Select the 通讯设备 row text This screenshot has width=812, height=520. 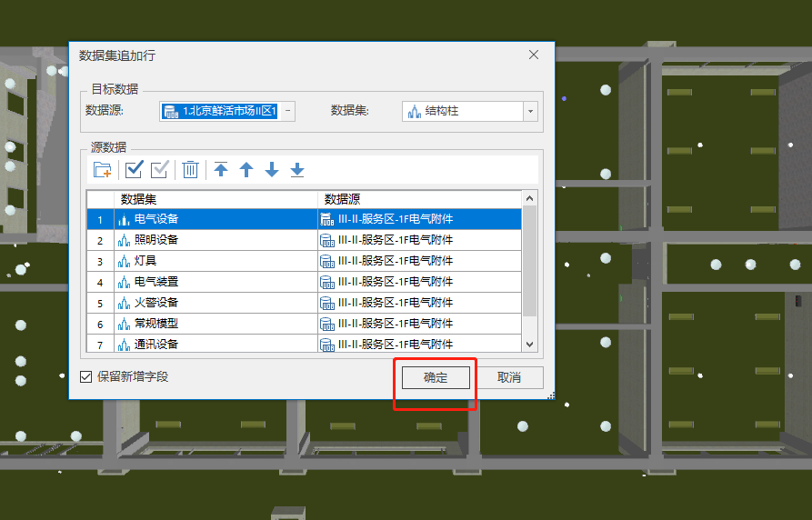click(156, 344)
